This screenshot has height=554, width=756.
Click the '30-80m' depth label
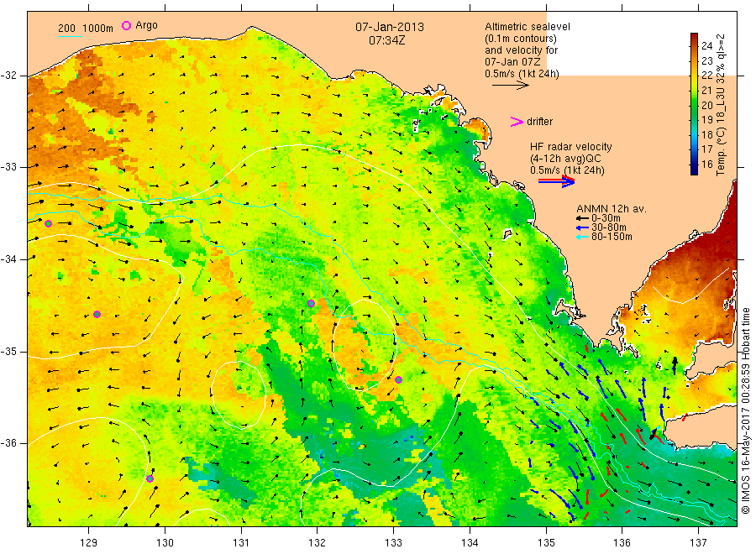tap(608, 227)
